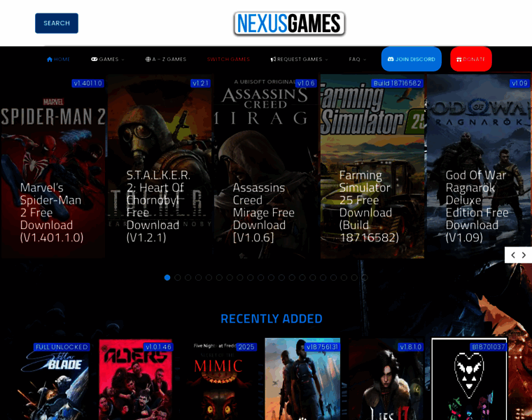Click the v1.0.6 badge on Mirage
Image resolution: width=532 pixels, height=420 pixels.
307,83
